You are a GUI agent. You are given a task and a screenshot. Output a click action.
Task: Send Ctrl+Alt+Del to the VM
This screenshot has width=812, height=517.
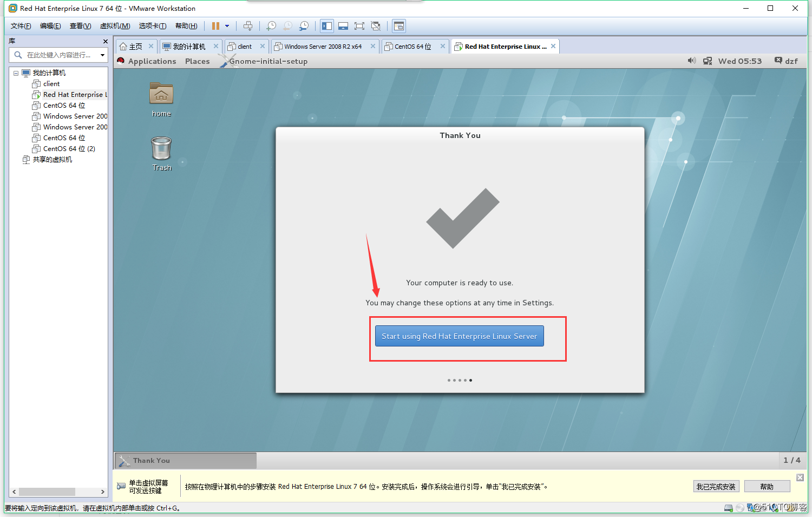(x=248, y=26)
